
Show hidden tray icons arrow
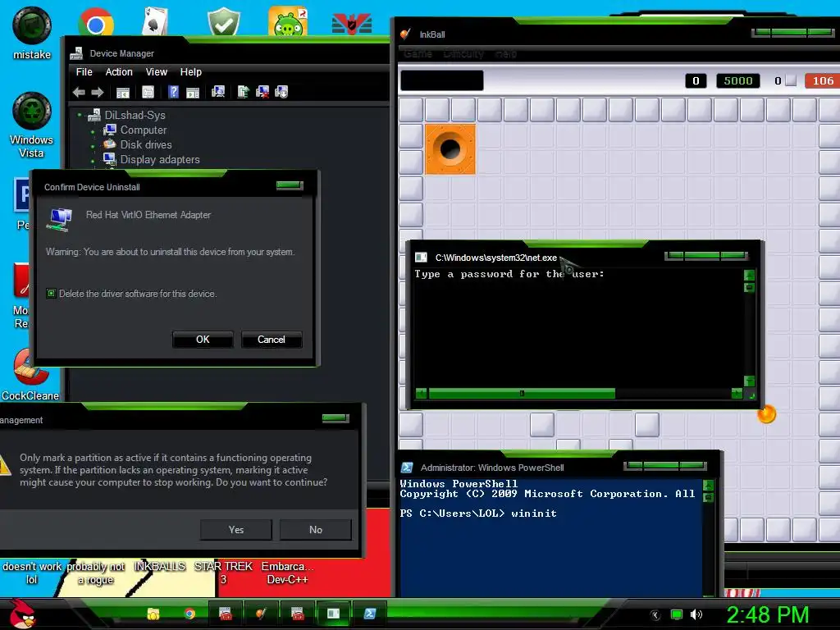click(x=655, y=615)
